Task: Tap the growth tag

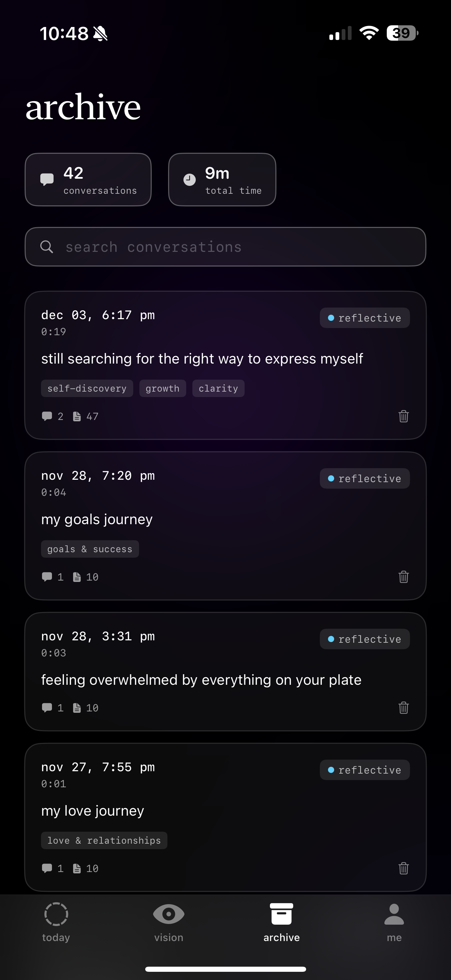Action: tap(162, 389)
